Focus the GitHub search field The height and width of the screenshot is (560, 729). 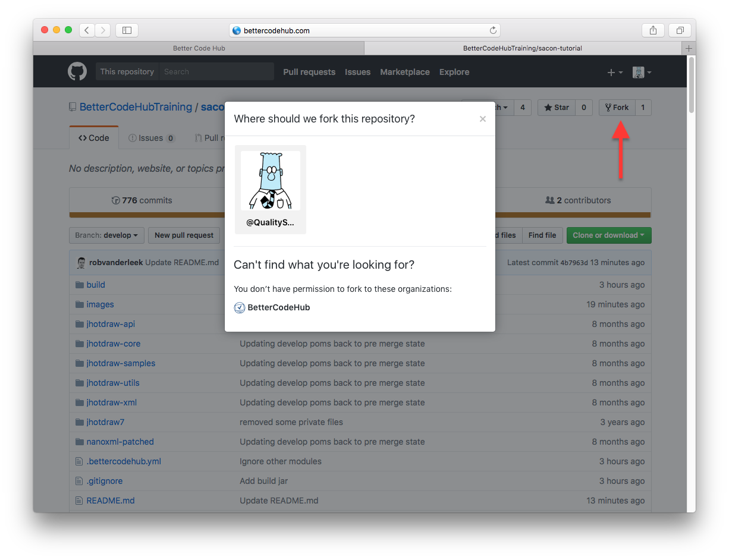coord(217,72)
